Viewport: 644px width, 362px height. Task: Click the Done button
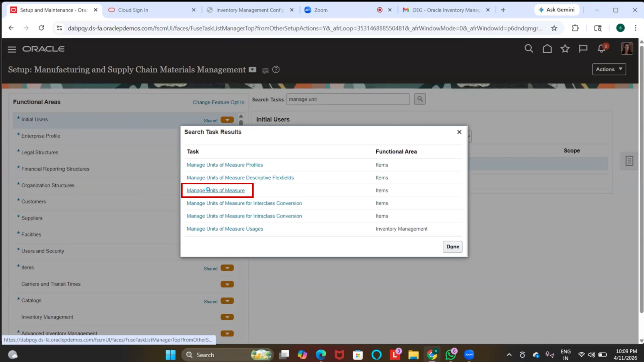(x=452, y=247)
